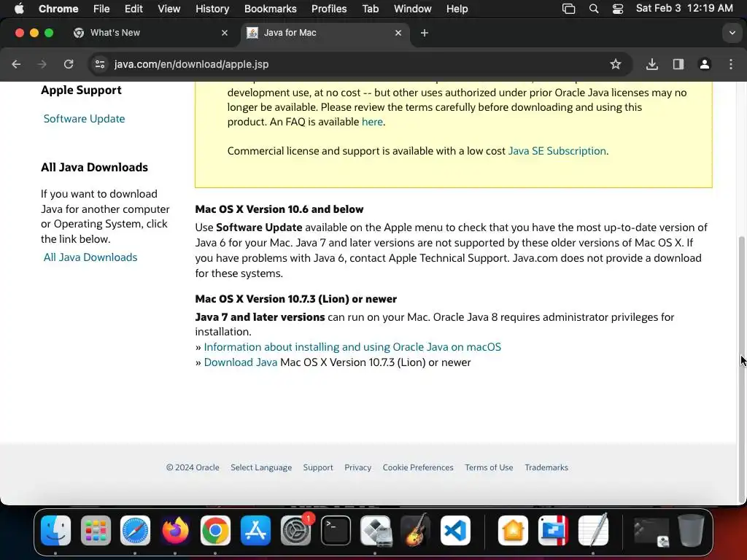Viewport: 747px width, 560px height.
Task: Open the Chrome application menu
Action: [58, 9]
